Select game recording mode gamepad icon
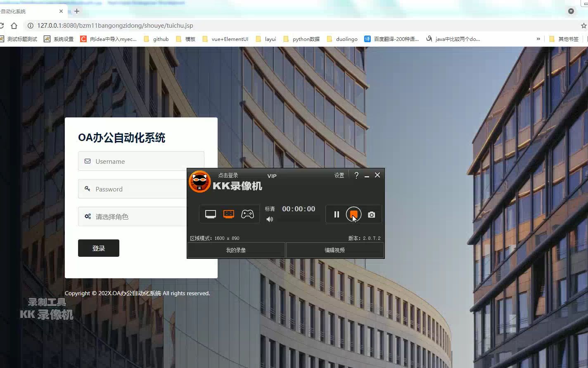Screen dimensions: 588x368 tap(247, 214)
